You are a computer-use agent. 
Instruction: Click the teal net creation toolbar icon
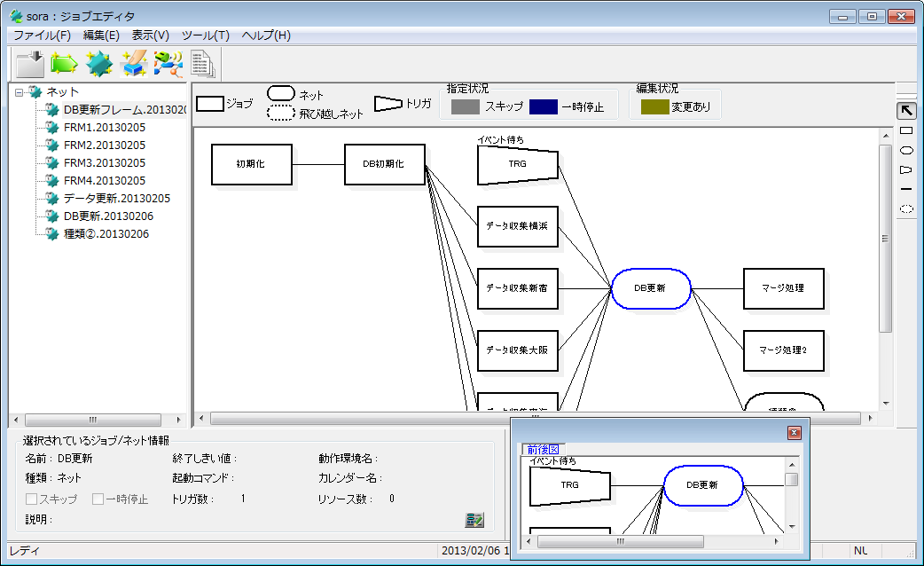coord(99,64)
